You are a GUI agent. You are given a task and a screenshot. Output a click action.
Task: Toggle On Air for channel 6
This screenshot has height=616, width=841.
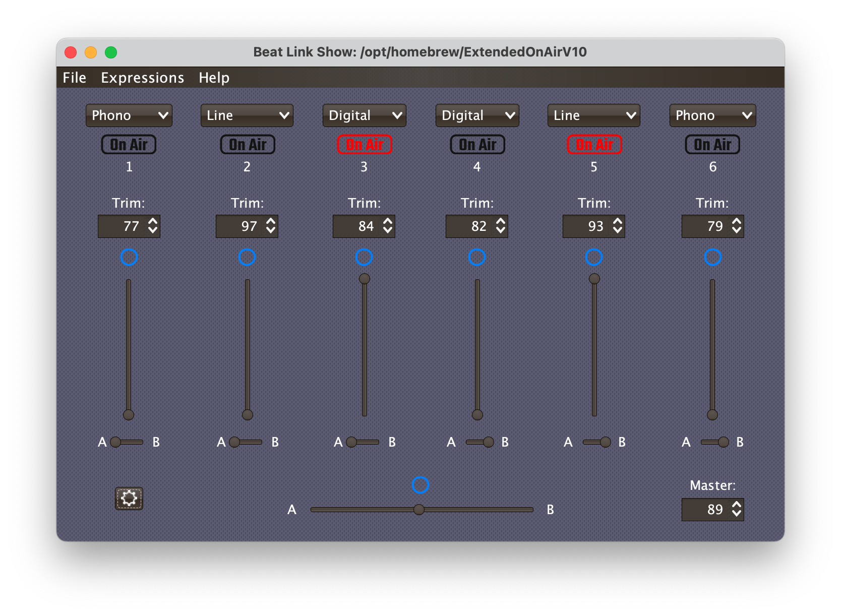coord(712,145)
